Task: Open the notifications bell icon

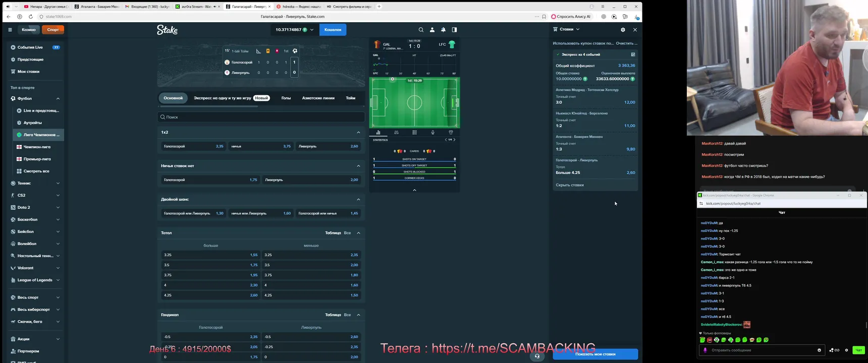Action: pyautogui.click(x=443, y=30)
